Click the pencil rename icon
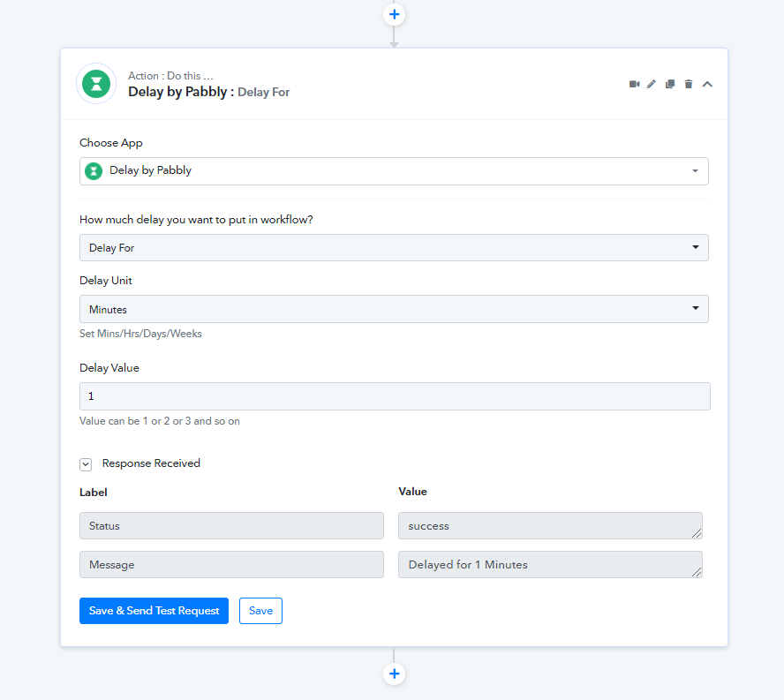784x700 pixels. [651, 84]
